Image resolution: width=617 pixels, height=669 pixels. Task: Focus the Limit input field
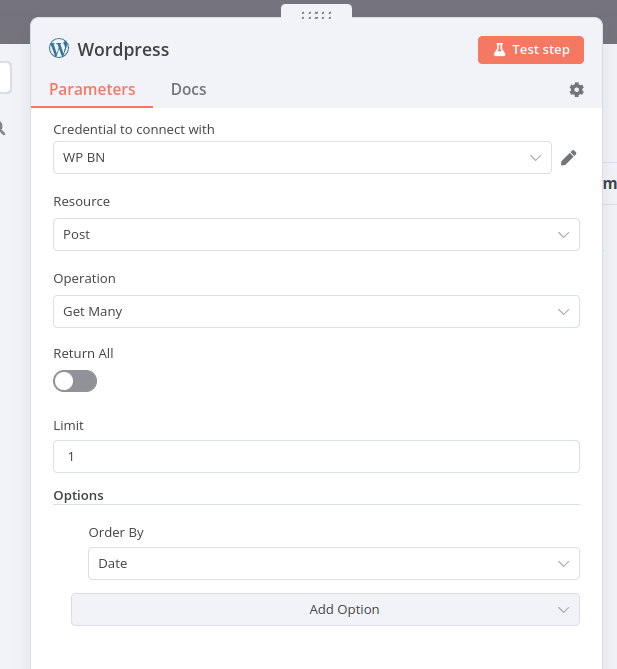pos(316,457)
